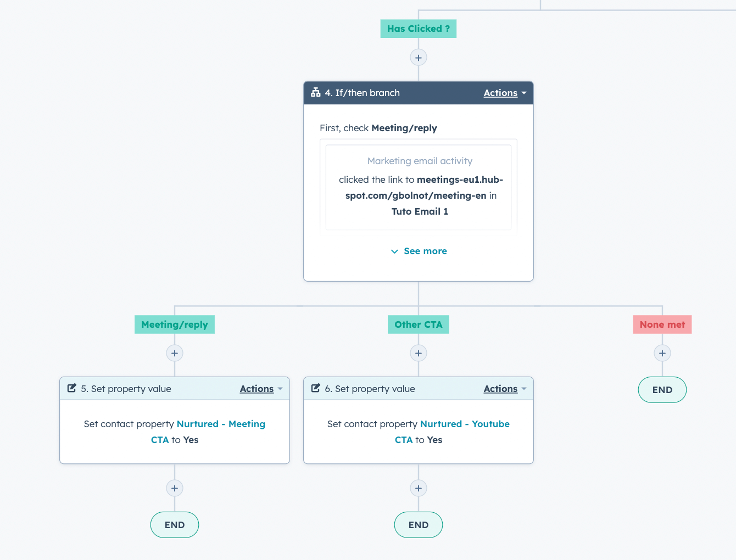The height and width of the screenshot is (560, 736).
Task: Select the edit pencil icon on step 6
Action: tap(316, 388)
